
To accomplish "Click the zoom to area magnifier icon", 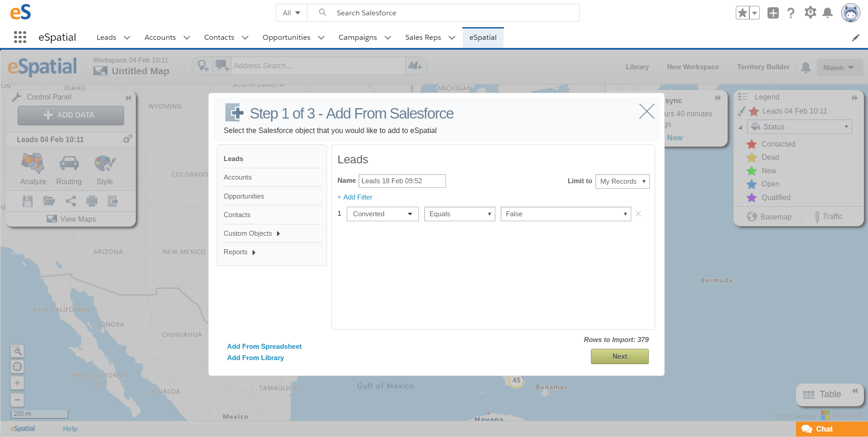I will click(17, 351).
